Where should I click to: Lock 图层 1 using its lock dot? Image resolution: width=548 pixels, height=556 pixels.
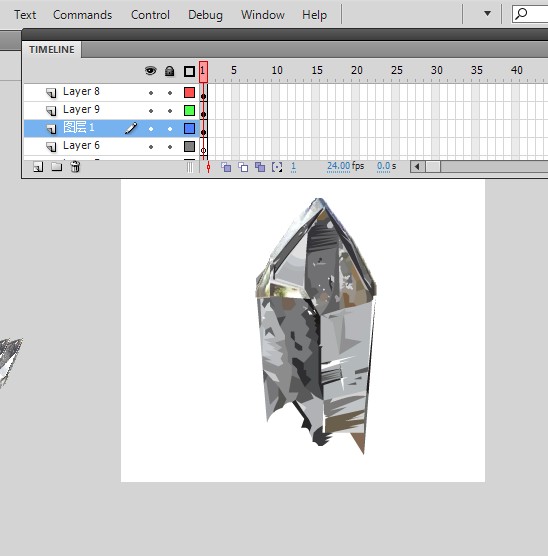click(170, 129)
